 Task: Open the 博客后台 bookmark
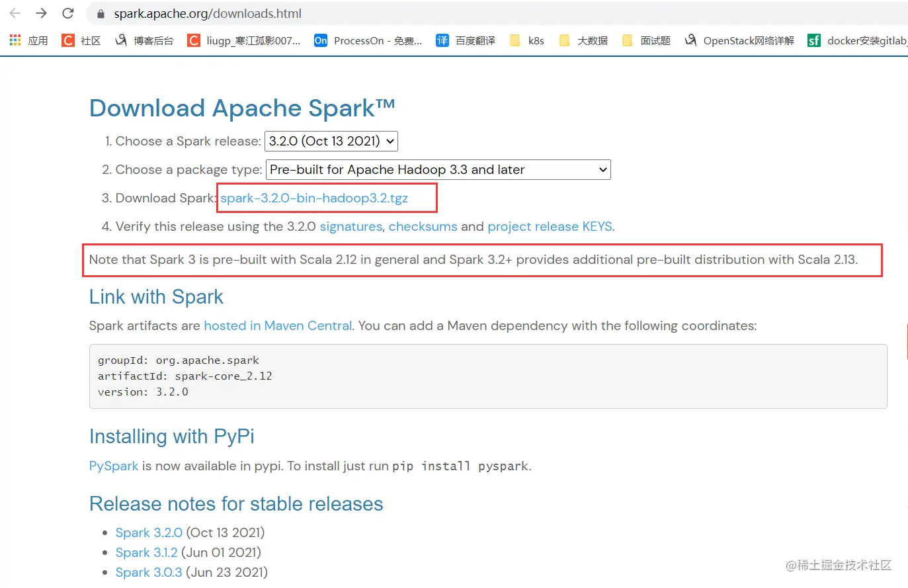coord(144,40)
